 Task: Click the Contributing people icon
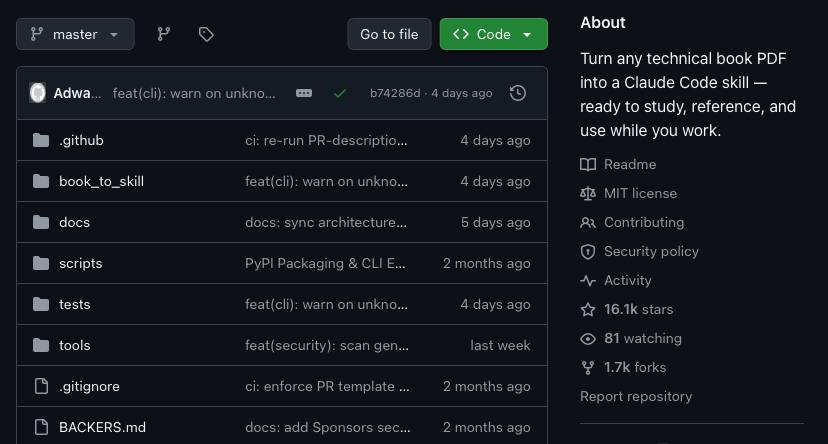tap(588, 223)
